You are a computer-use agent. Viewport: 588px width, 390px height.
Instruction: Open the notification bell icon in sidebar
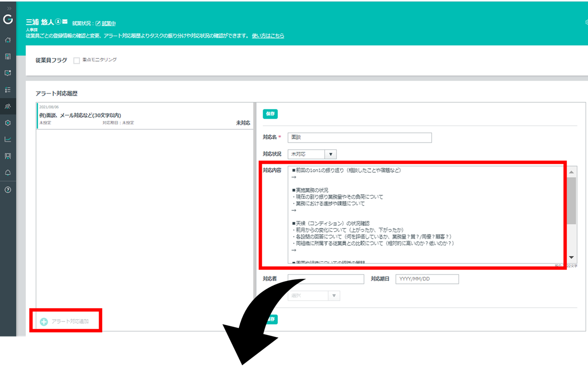click(x=8, y=173)
